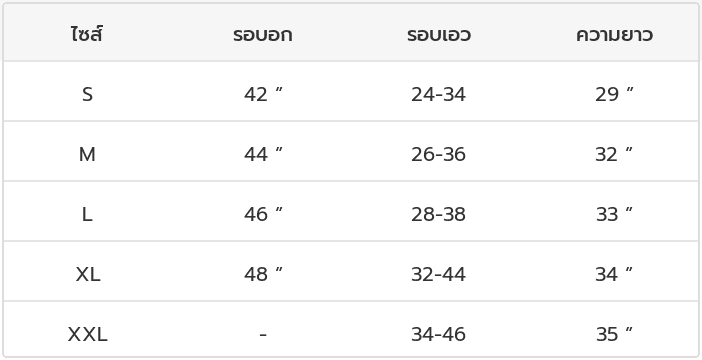Click the รอบเอว column header
The image size is (702, 360).
[439, 35]
